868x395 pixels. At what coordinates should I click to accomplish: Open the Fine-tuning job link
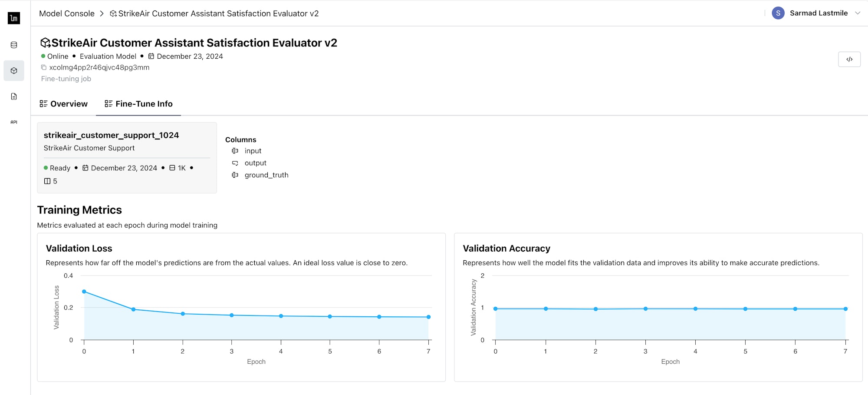(66, 79)
